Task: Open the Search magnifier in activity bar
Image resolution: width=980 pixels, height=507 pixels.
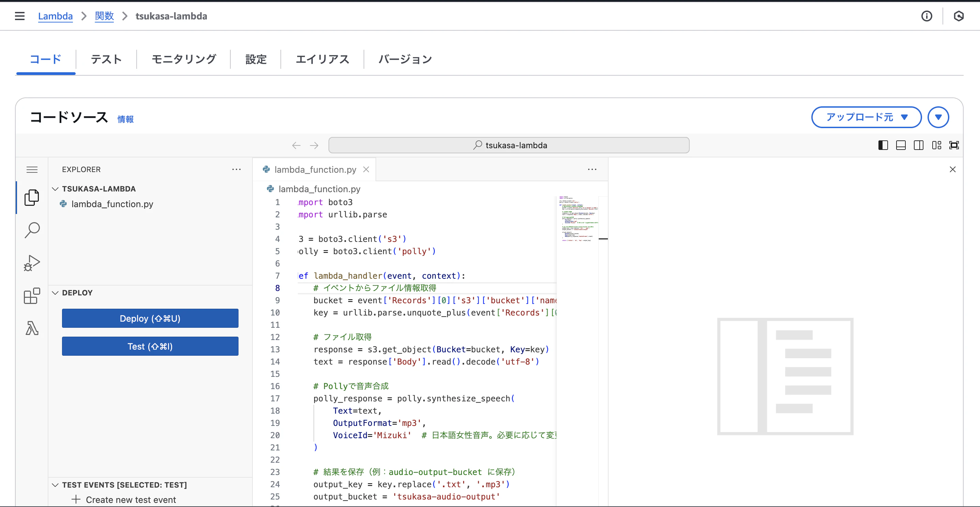Action: 32,230
